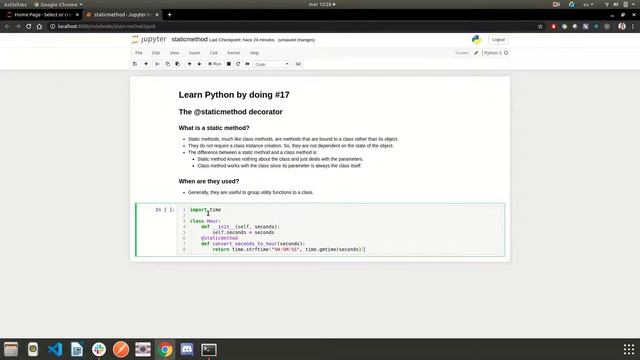Click the red extension icon in toolbar
This screenshot has height=360, width=640.
pyautogui.click(x=553, y=26)
